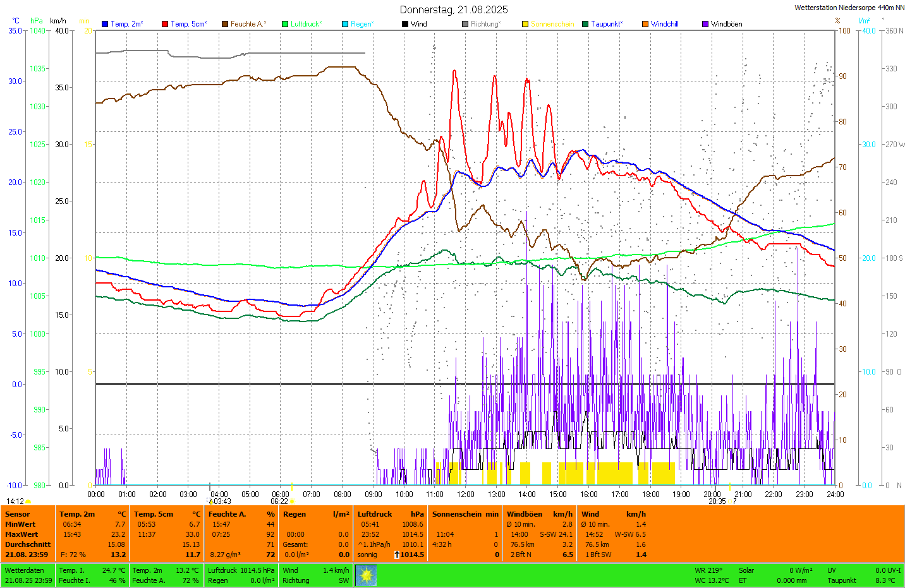Click the yellow Sonnenschein color swatch

[x=525, y=24]
